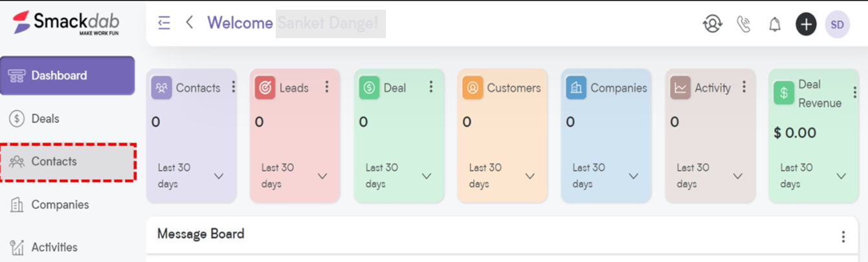Image resolution: width=868 pixels, height=262 pixels.
Task: Expand Last 30 days dropdown on Deal Revenue card
Action: point(841,176)
